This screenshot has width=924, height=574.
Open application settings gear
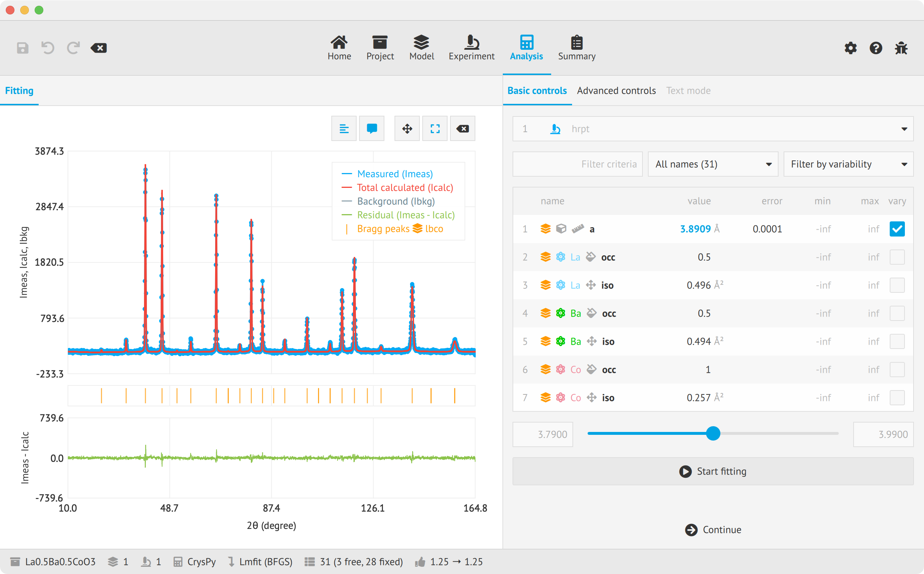tap(850, 48)
